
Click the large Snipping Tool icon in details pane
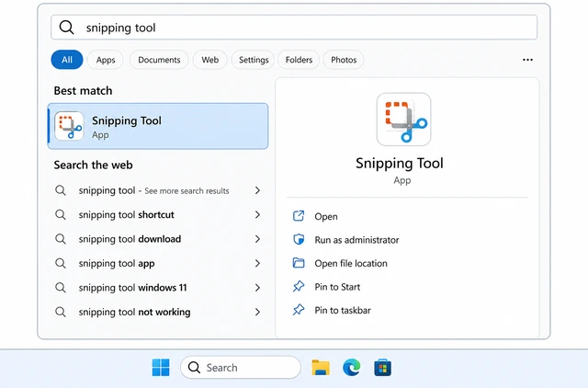coord(404,120)
